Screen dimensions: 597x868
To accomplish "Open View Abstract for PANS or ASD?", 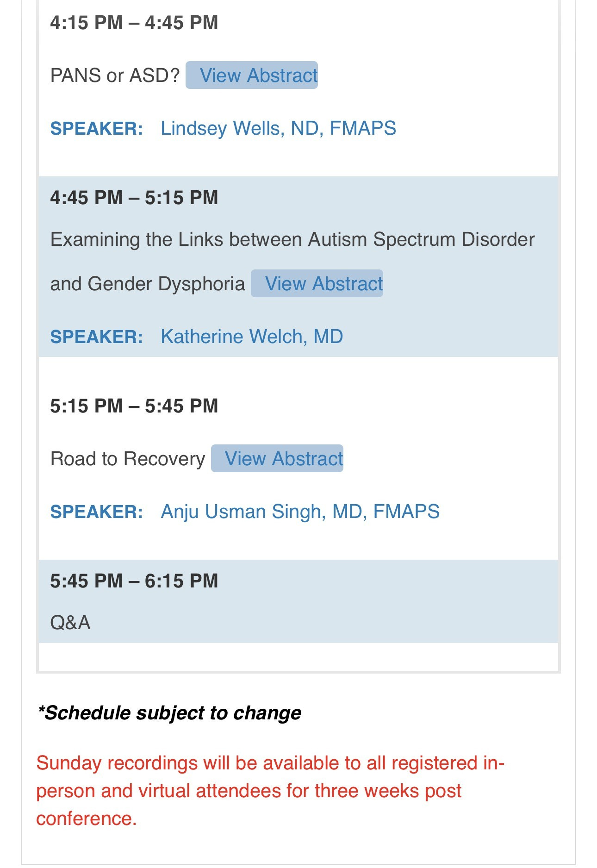I will tap(252, 75).
